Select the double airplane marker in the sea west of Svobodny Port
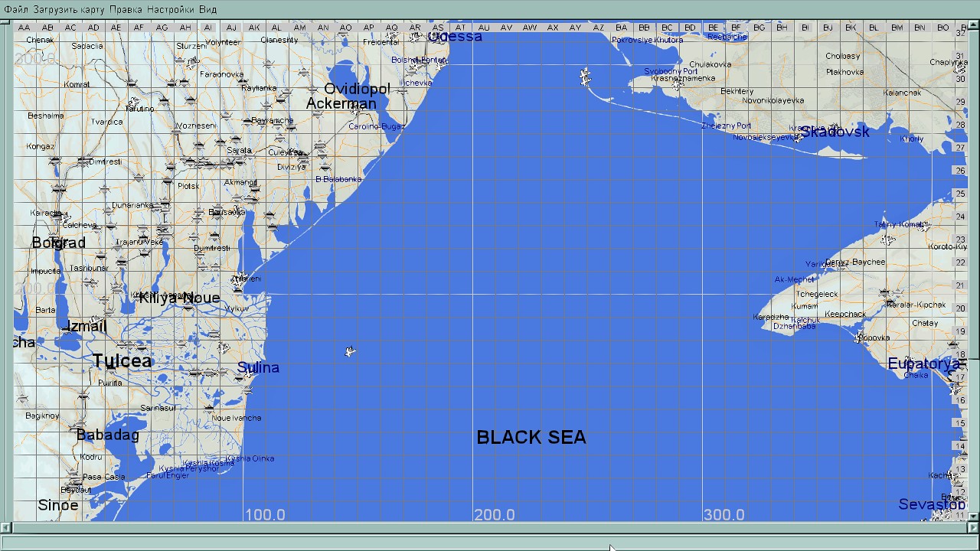 point(586,77)
